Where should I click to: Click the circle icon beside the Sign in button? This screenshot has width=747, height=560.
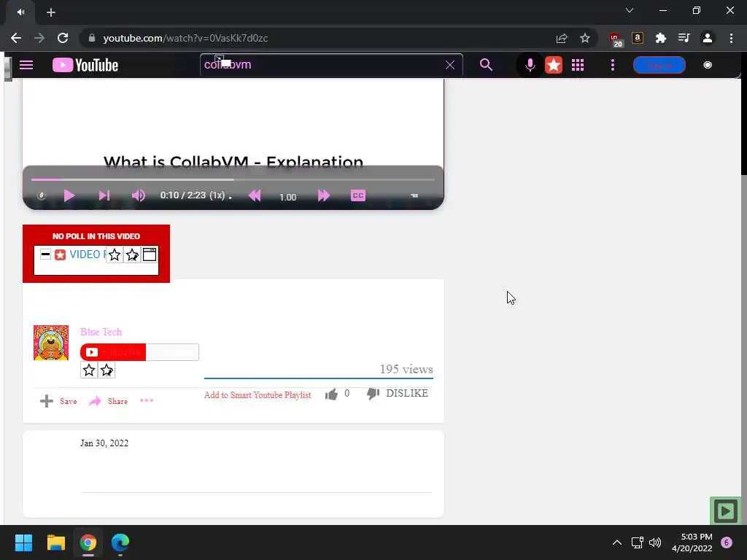coord(708,65)
